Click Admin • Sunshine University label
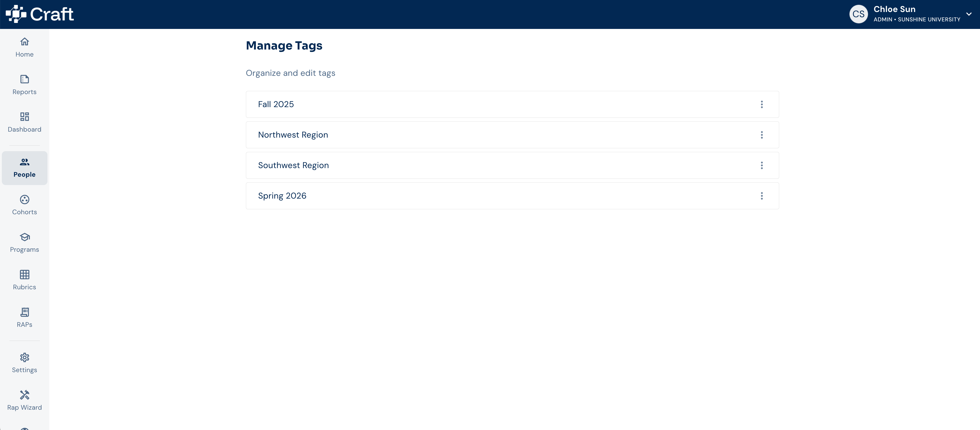Viewport: 980px width, 430px height. tap(916, 19)
